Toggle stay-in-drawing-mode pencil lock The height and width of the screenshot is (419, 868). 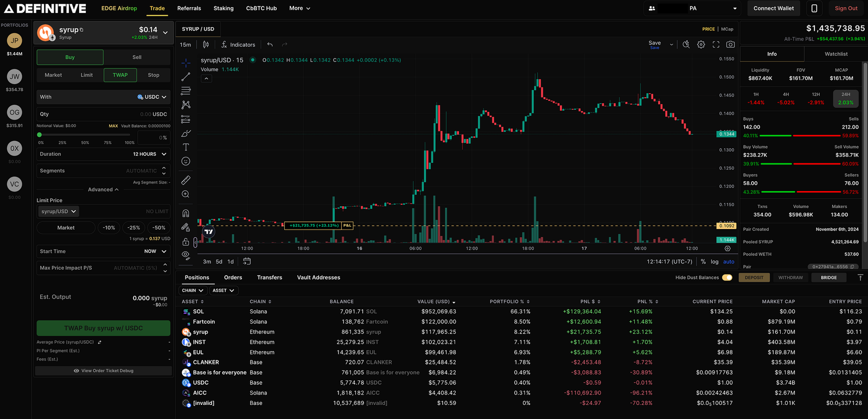186,227
